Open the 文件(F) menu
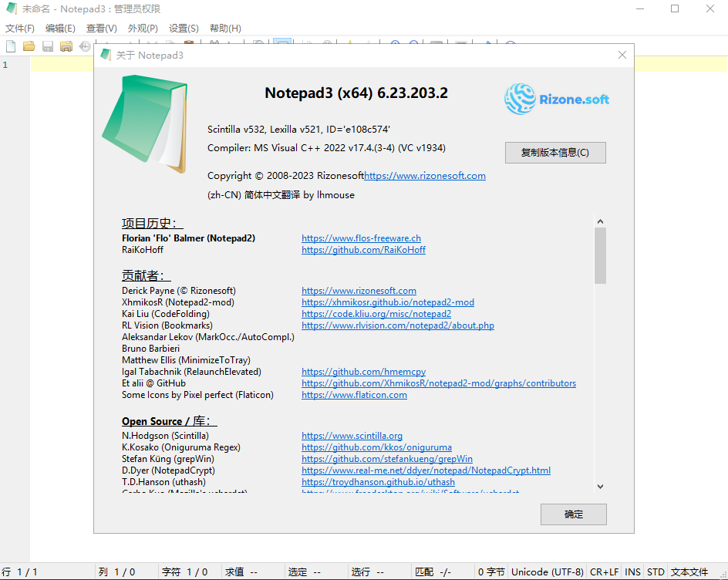The image size is (728, 580). click(x=20, y=29)
